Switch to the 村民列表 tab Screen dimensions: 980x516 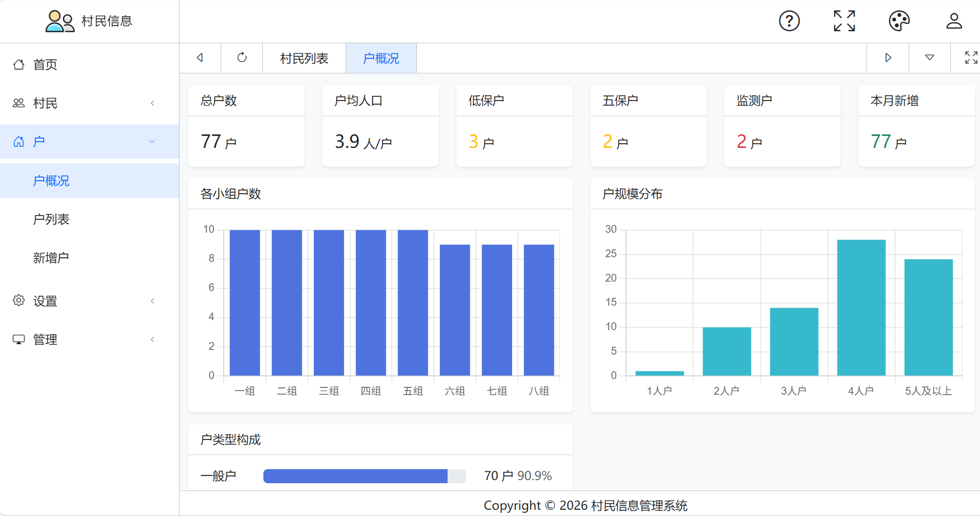(304, 58)
